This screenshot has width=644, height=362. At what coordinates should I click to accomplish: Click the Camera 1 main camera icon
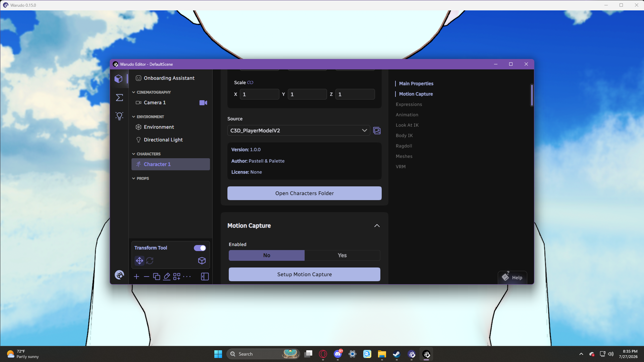coord(203,103)
